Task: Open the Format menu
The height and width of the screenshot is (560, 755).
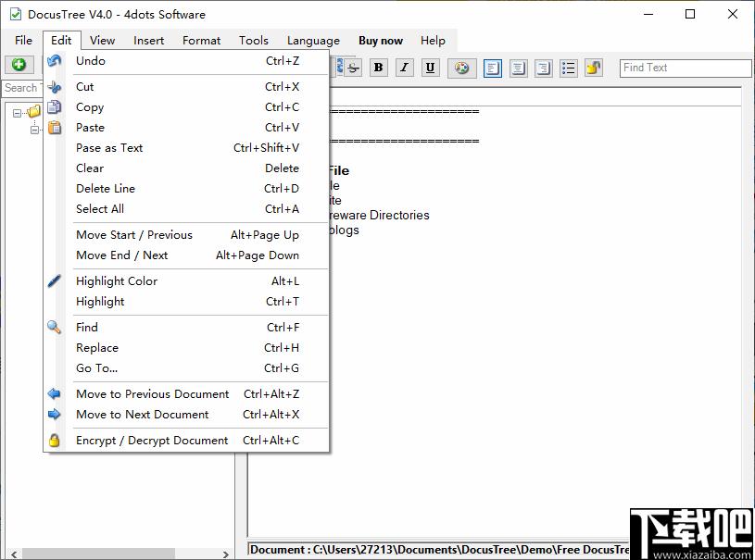Action: (201, 41)
